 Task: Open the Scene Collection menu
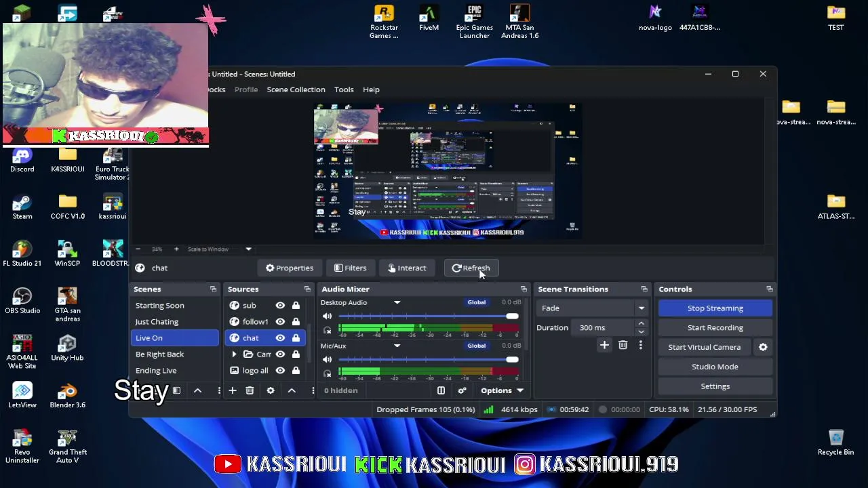tap(296, 89)
